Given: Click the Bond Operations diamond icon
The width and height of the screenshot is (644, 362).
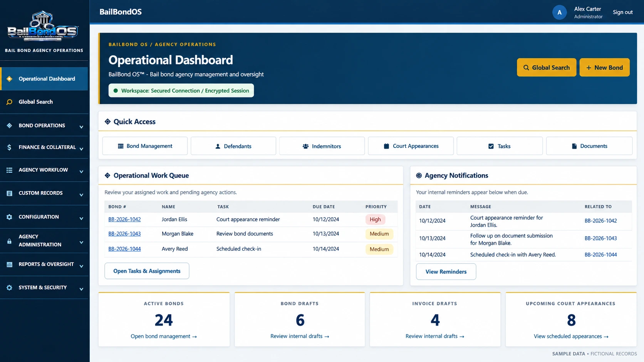Looking at the screenshot, I should click(10, 126).
